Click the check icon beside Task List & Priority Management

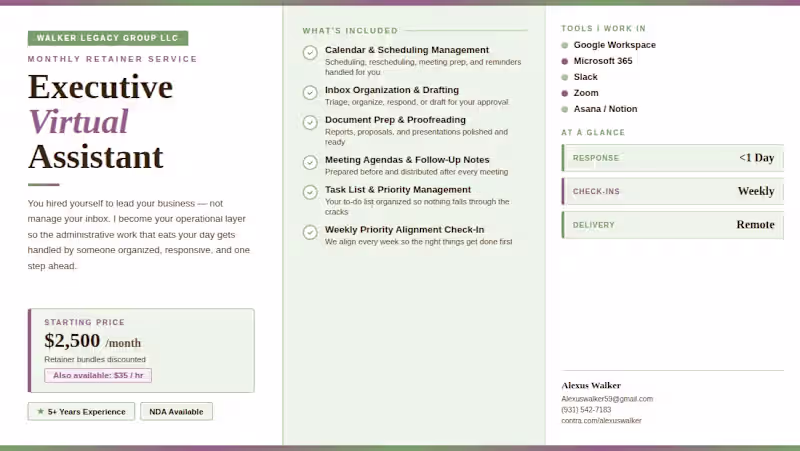310,192
